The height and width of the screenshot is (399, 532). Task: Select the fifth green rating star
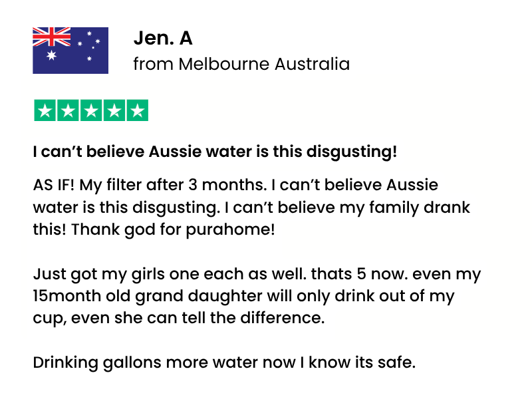click(138, 110)
